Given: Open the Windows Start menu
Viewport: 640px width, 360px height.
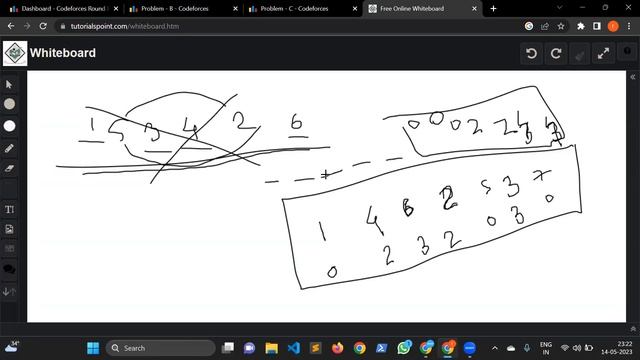Looking at the screenshot, I should 93,348.
